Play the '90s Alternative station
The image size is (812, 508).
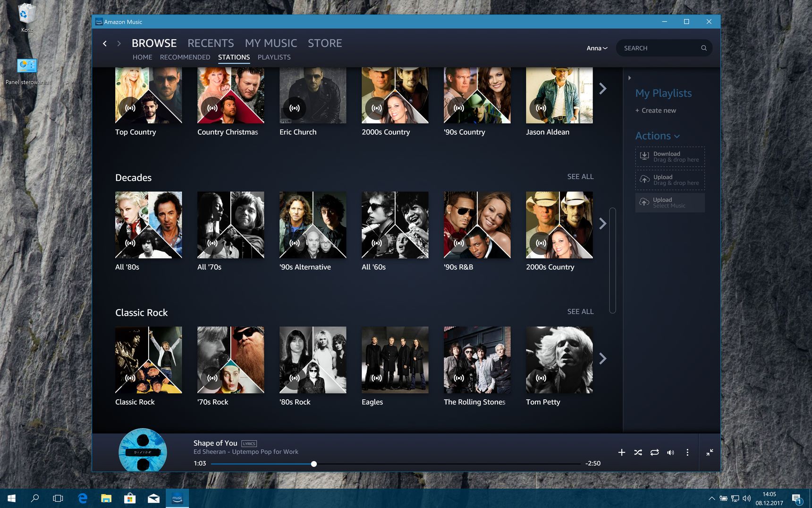[x=295, y=243]
